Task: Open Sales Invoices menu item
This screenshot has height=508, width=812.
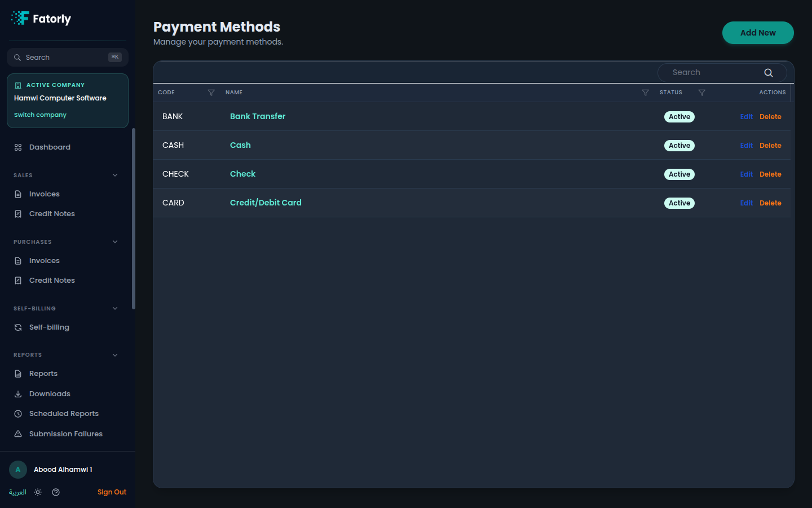Action: coord(68,194)
